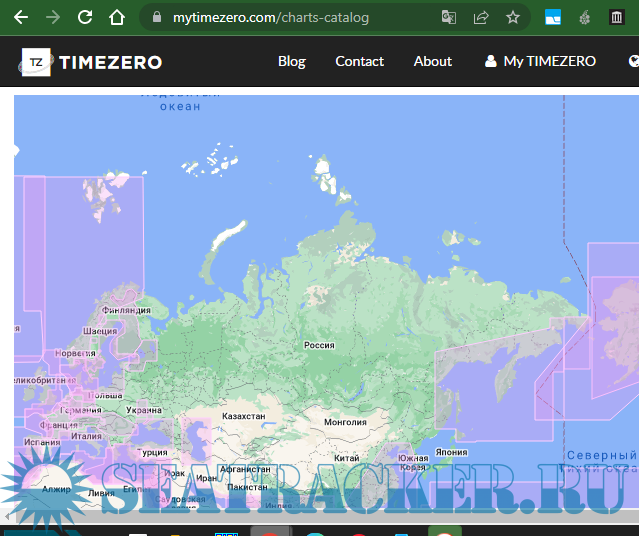Open My TIMEZERO account link
Image resolution: width=639 pixels, height=536 pixels.
[x=540, y=61]
